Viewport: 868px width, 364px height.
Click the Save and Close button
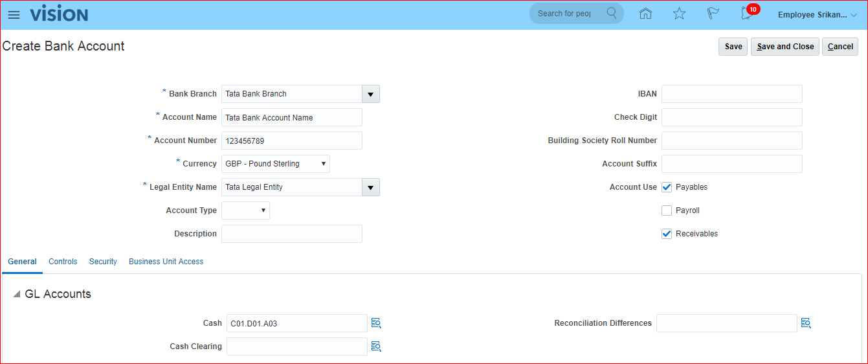(785, 47)
